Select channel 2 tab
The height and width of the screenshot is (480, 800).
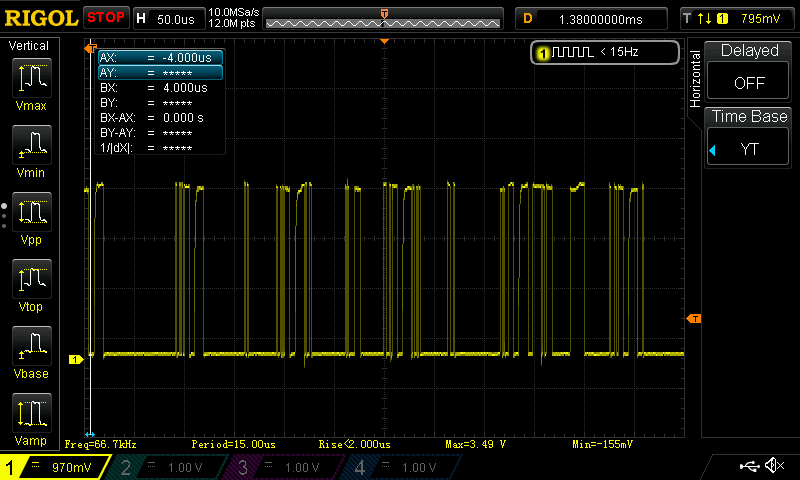coord(168,468)
